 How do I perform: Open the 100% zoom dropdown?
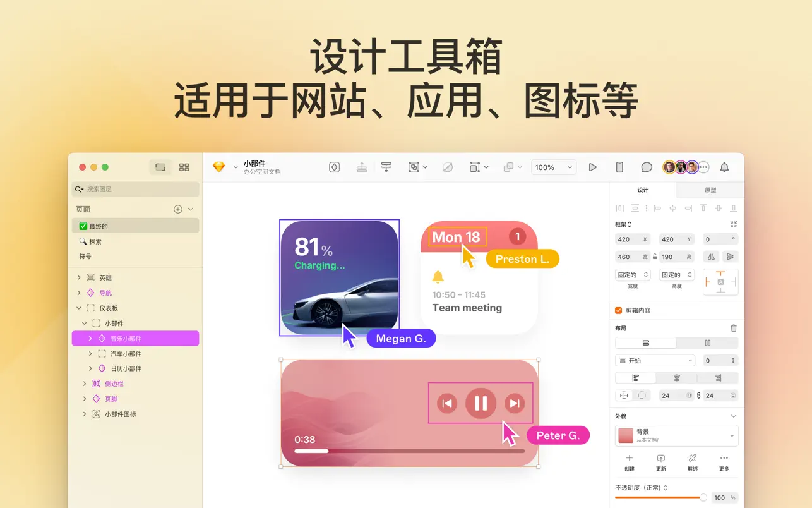pos(553,167)
